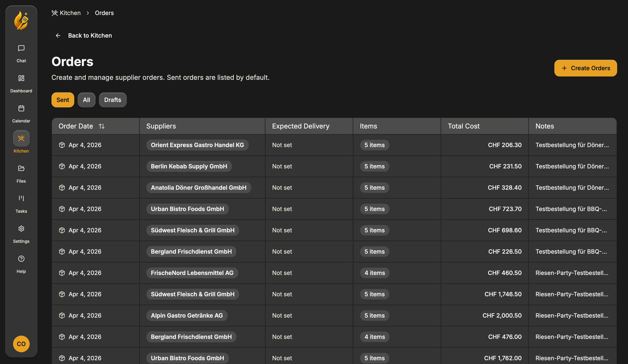Switch to the All filter tab

tap(86, 100)
